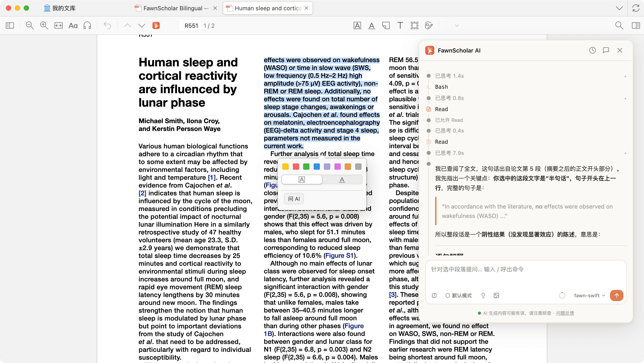
Task: Zoom in on the PDF
Action: click(44, 25)
